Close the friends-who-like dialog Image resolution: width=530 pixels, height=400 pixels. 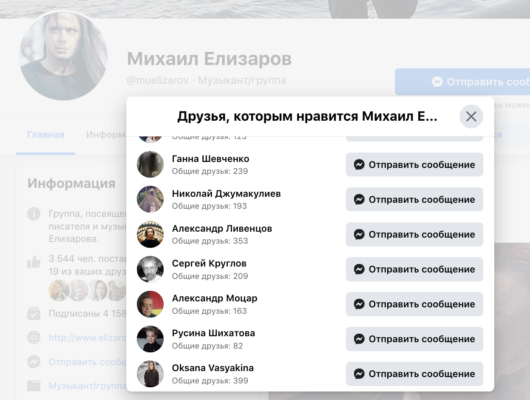[x=471, y=117]
